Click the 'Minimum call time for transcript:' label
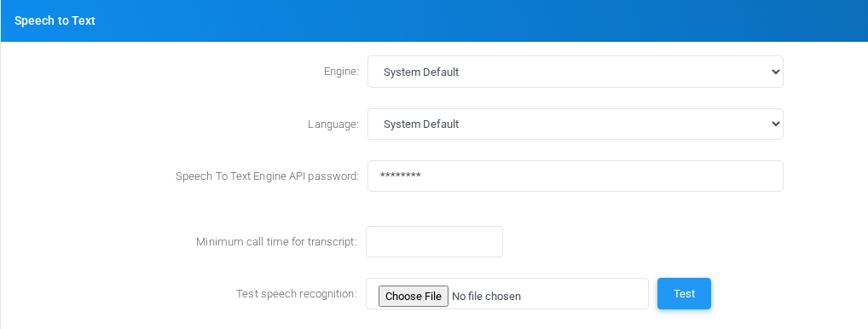Viewport: 868px width, 329px height. point(277,241)
